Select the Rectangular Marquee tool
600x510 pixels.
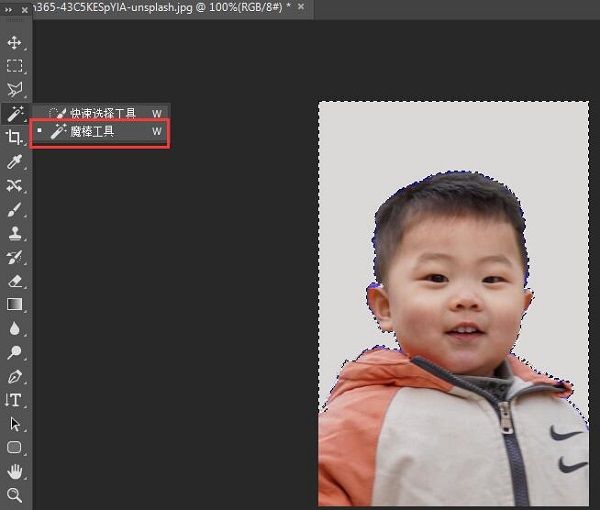click(15, 66)
